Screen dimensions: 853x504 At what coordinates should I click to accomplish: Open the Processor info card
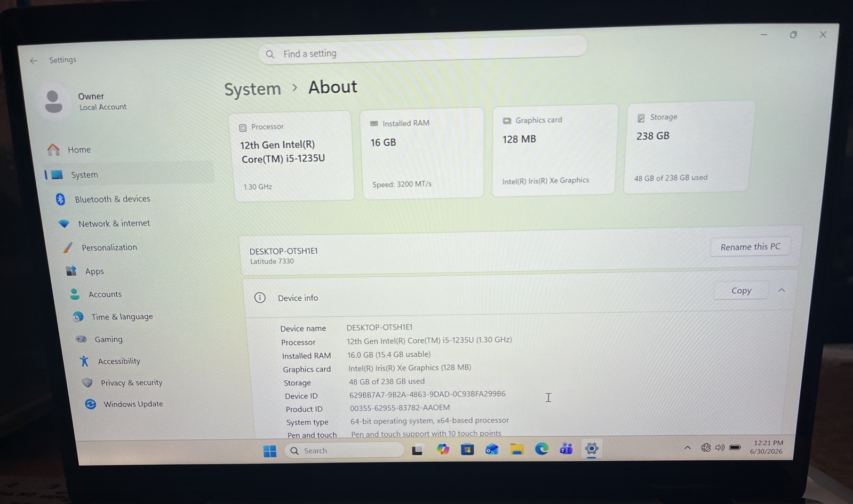[292, 156]
